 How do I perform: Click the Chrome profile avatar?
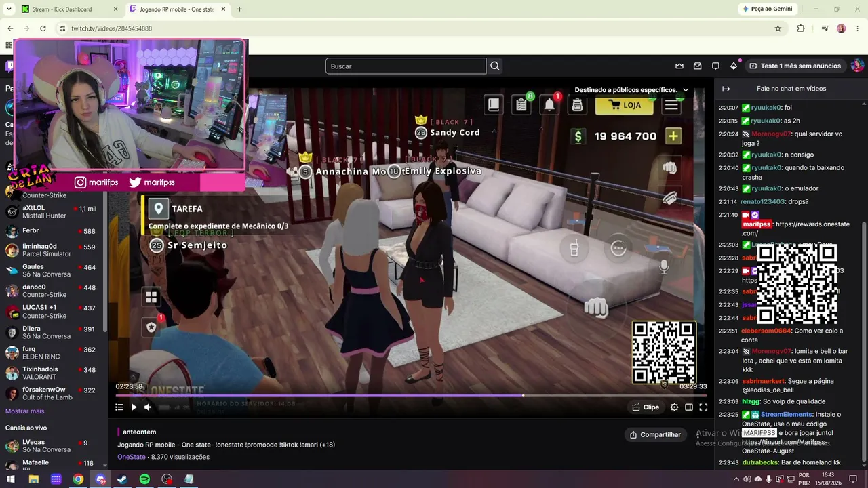pos(841,28)
